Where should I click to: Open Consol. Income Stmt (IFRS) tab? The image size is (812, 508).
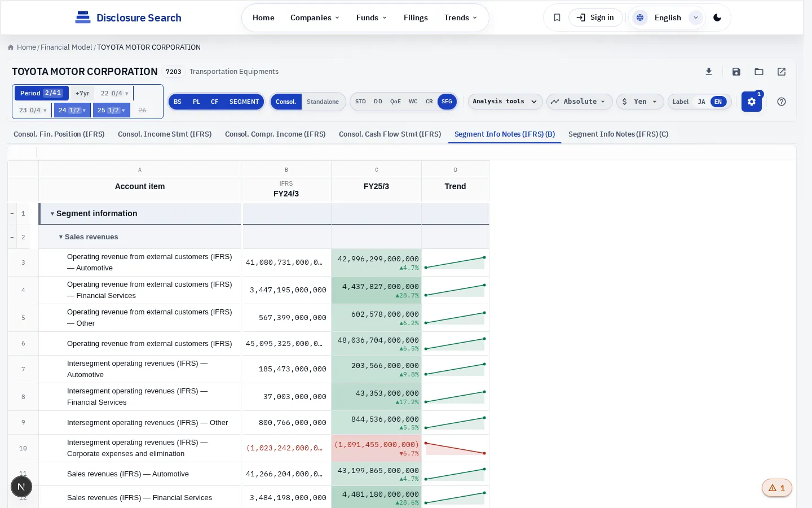pyautogui.click(x=165, y=134)
